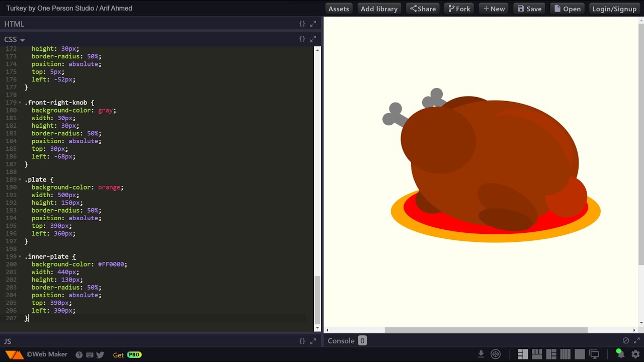Open in CodePen using footer icon
644x362 pixels.
tap(496, 354)
